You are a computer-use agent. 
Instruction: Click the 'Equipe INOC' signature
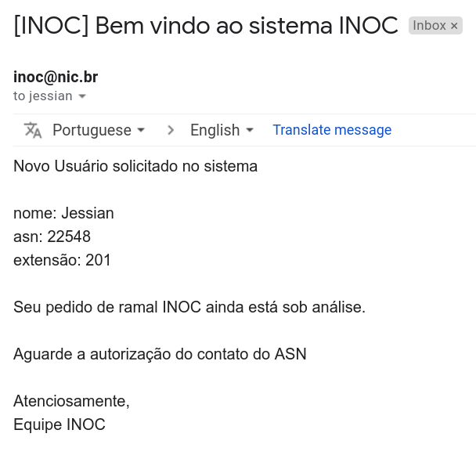tap(59, 424)
